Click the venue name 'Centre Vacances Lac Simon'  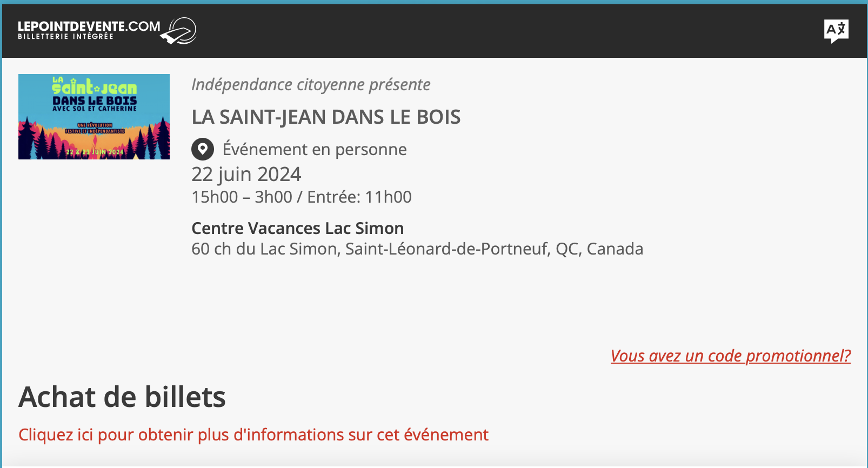[x=297, y=228]
